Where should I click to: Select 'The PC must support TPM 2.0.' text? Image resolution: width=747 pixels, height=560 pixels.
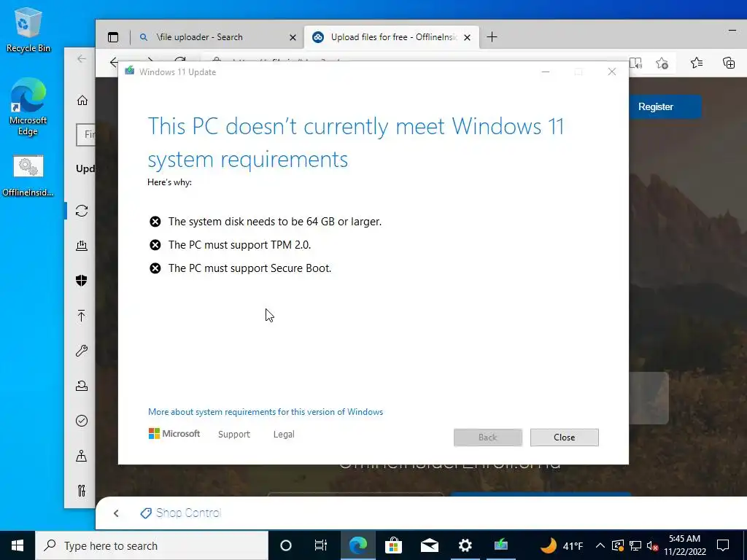point(239,245)
